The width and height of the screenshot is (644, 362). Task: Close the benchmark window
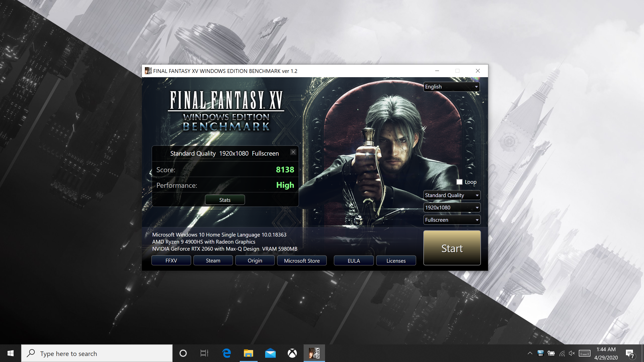(x=478, y=71)
